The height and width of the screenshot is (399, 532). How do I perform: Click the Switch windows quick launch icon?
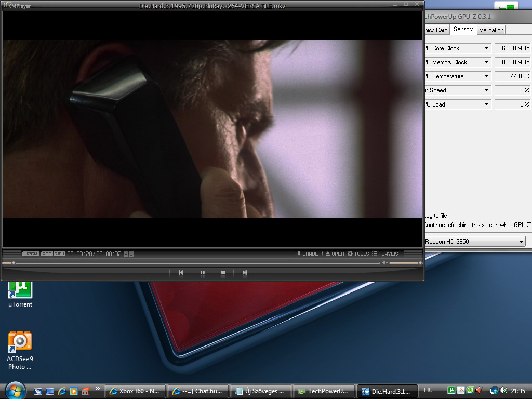[37, 391]
